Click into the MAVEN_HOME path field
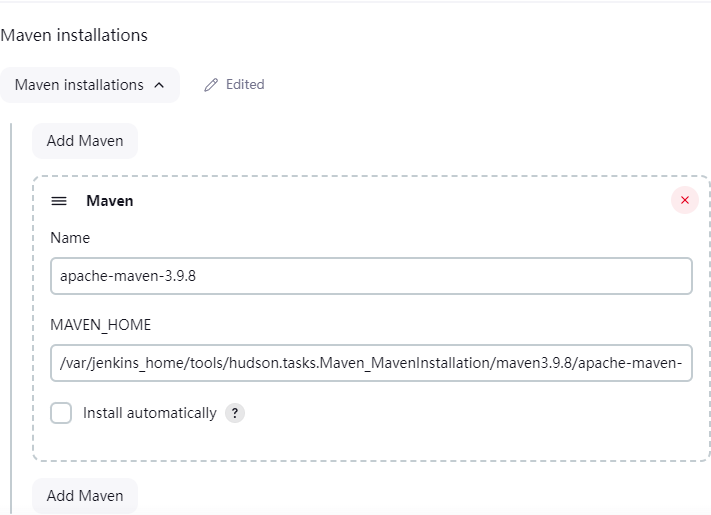Screen dimensions: 711x515 click(x=371, y=364)
